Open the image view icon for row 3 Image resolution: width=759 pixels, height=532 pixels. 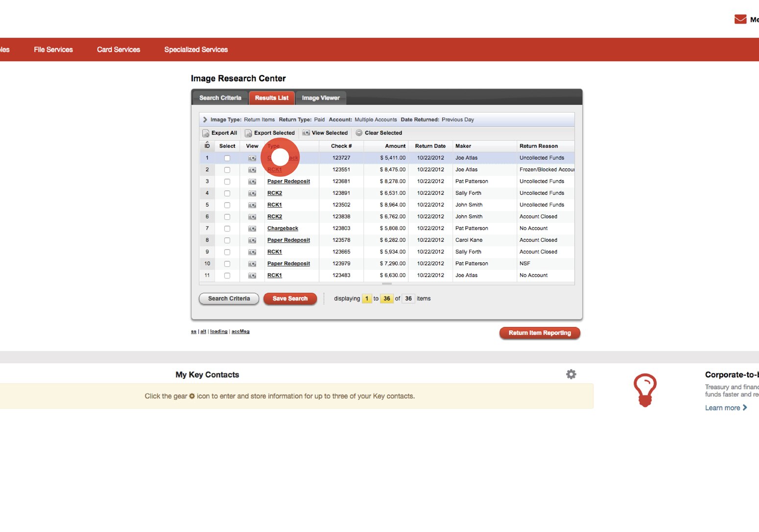252,181
